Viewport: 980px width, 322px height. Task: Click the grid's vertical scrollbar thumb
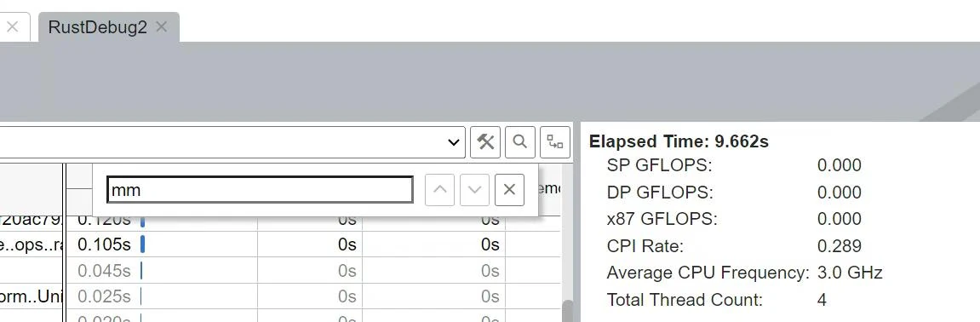click(x=567, y=311)
